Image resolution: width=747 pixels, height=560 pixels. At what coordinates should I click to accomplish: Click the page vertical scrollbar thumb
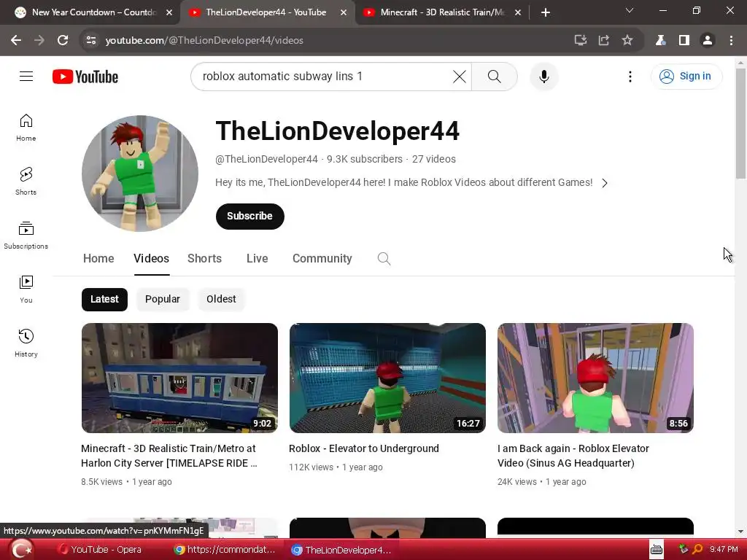tap(740, 122)
